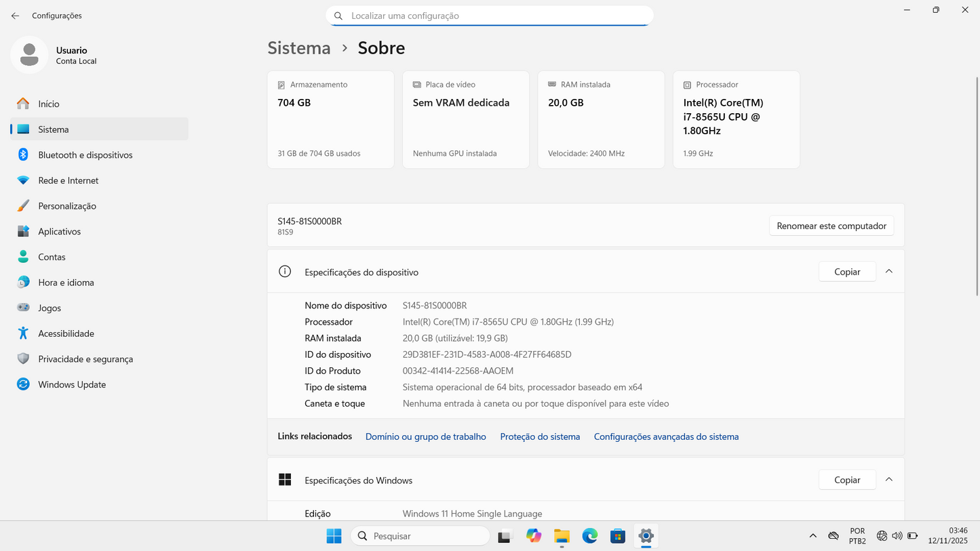This screenshot has width=980, height=551.
Task: Select Sistema in the breadcrumb
Action: click(299, 47)
